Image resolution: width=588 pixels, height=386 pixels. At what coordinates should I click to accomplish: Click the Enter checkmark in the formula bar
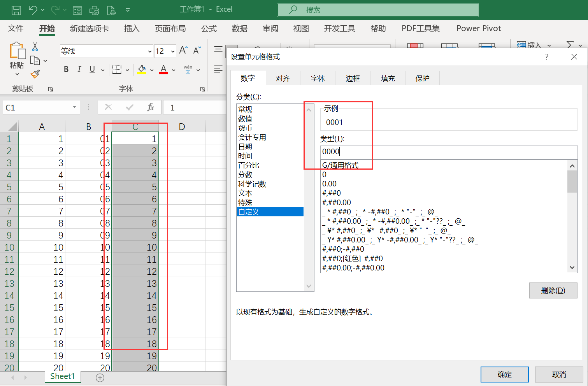[130, 107]
